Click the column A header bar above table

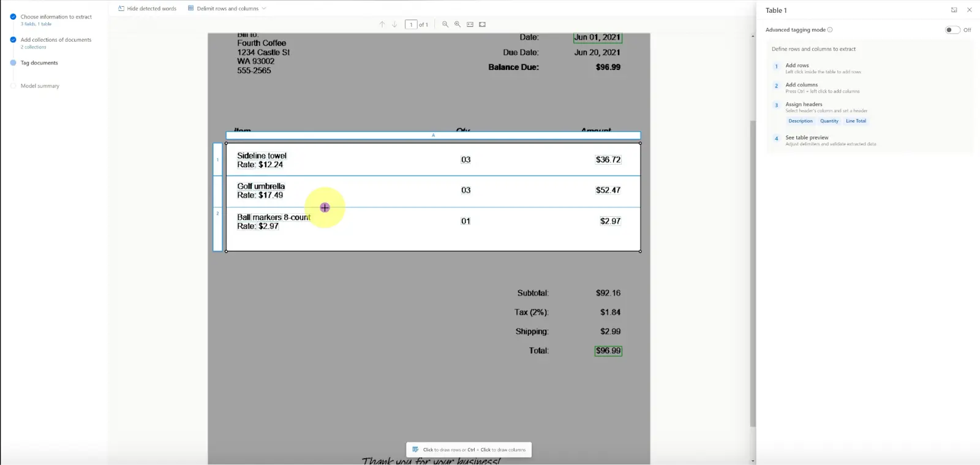pyautogui.click(x=433, y=135)
